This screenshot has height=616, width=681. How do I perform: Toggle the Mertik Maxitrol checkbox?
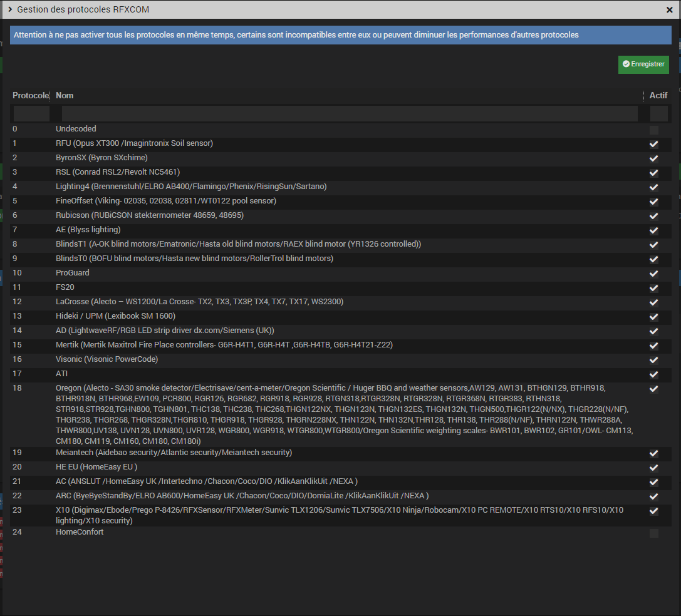(653, 346)
